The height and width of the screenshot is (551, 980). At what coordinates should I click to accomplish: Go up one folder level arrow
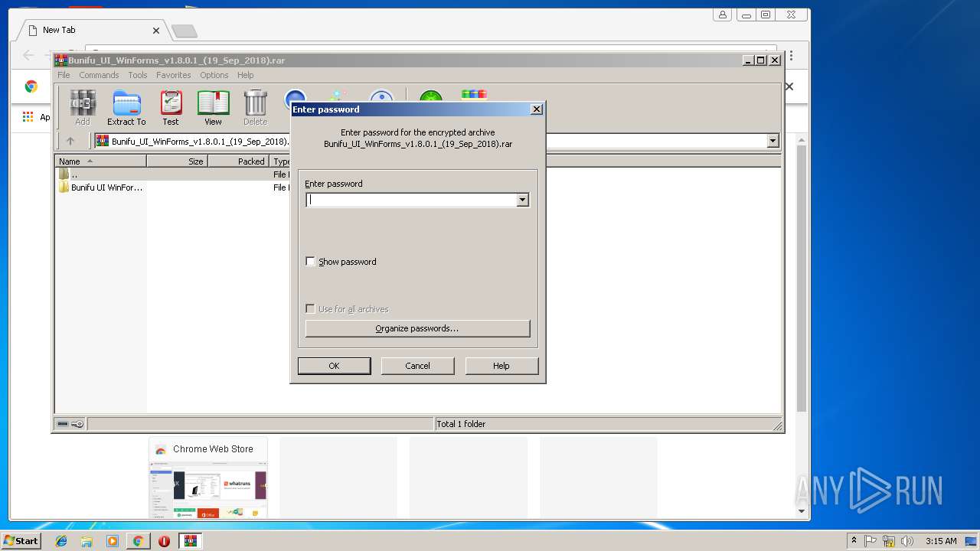(x=70, y=141)
